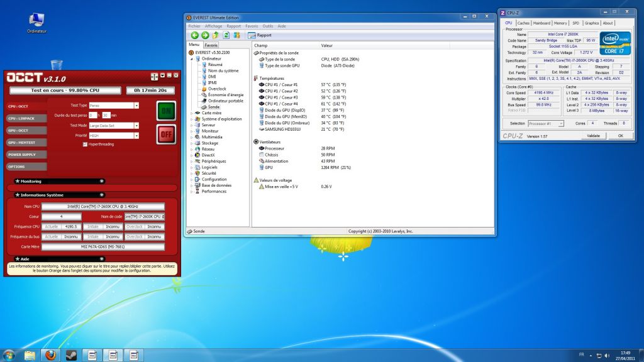Open OPTIONS in OCCT sidebar
The image size is (644, 362).
point(26,167)
